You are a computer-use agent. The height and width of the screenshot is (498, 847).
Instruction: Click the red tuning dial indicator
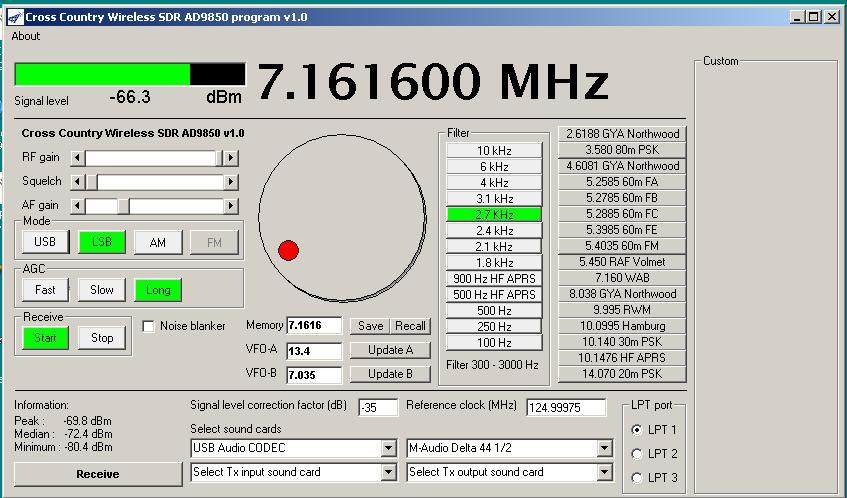pyautogui.click(x=288, y=250)
